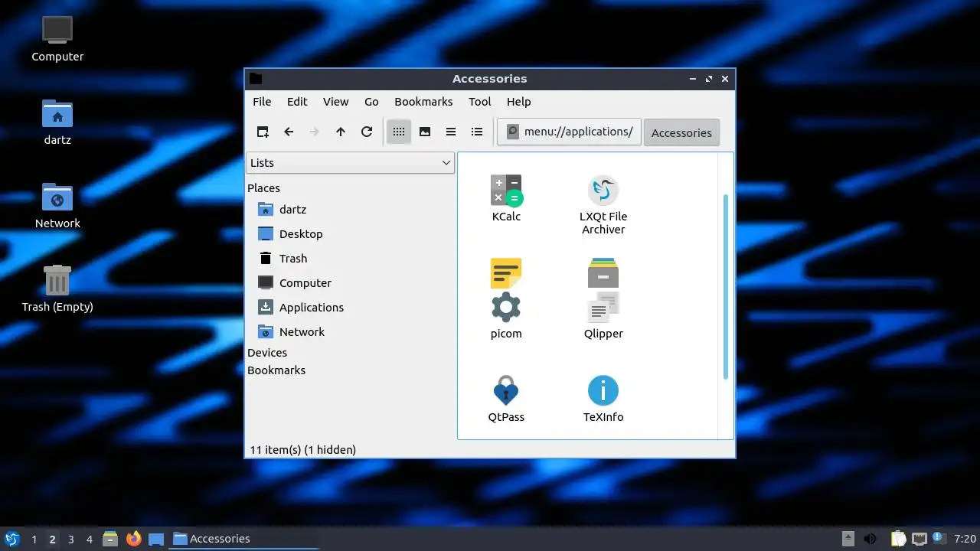Click the Accessories path bar button
This screenshot has width=980, height=551.
click(x=681, y=132)
